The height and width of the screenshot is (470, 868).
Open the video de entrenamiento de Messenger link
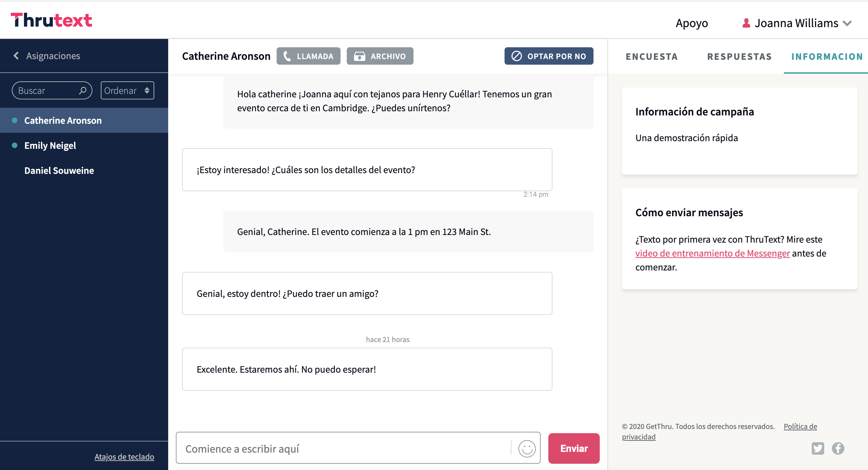click(712, 253)
